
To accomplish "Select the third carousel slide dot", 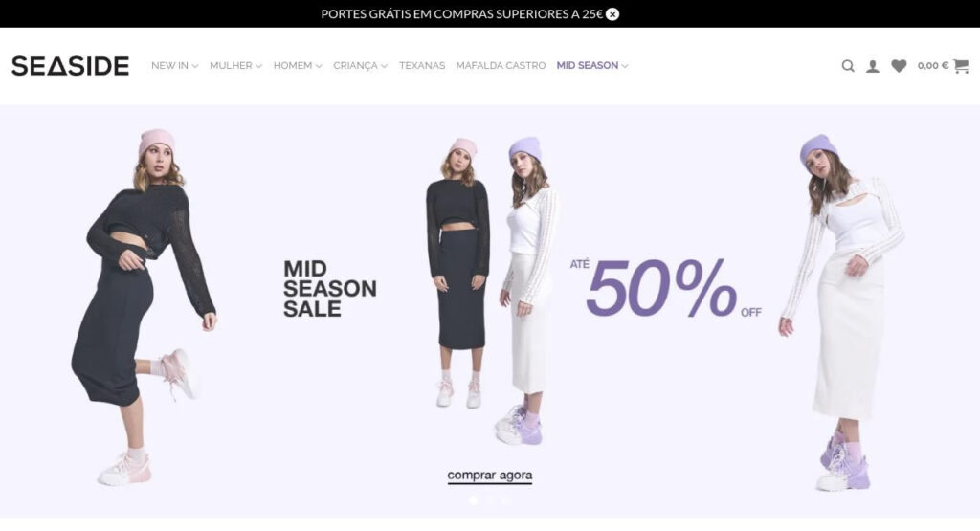I will point(505,500).
